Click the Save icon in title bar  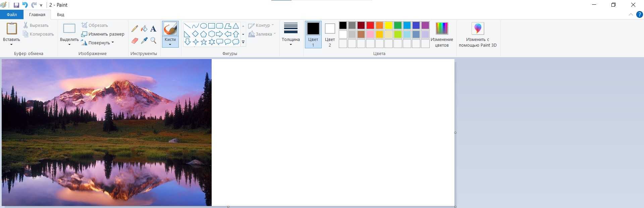tap(16, 5)
